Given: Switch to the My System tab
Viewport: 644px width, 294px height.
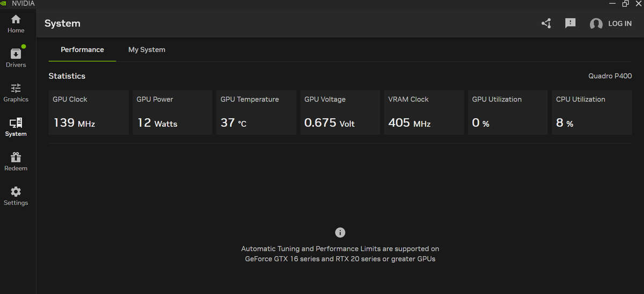Looking at the screenshot, I should coord(147,49).
